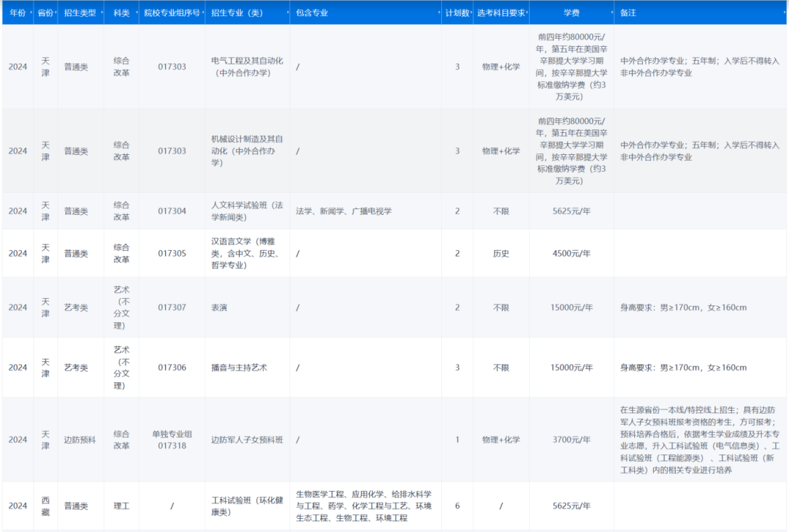This screenshot has width=789, height=532.
Task: Click the sort arrow beside 招生类型 header
Action: 103,12
